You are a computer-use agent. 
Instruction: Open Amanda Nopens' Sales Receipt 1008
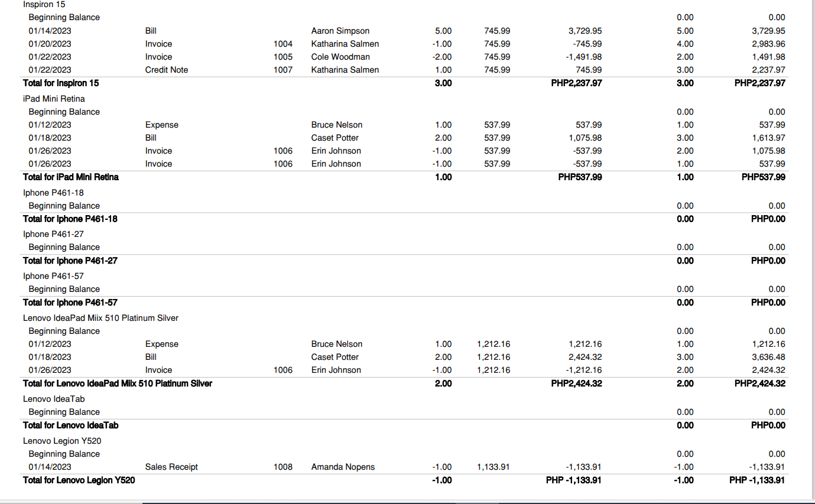click(x=171, y=467)
